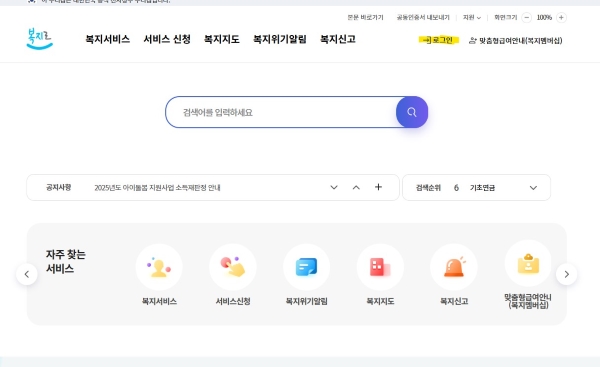Open the 맞춤형급여안내 badge shortcut icon
The image size is (600, 367).
click(528, 264)
